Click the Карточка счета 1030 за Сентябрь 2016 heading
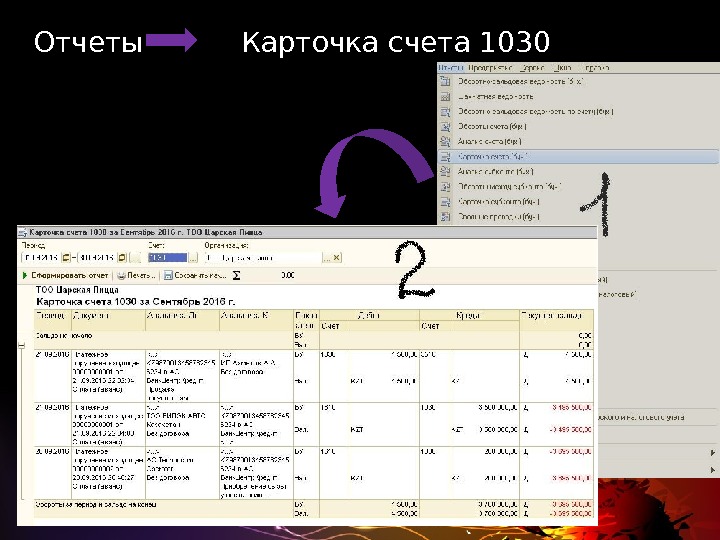Viewport: 720px width, 540px height. click(x=135, y=302)
